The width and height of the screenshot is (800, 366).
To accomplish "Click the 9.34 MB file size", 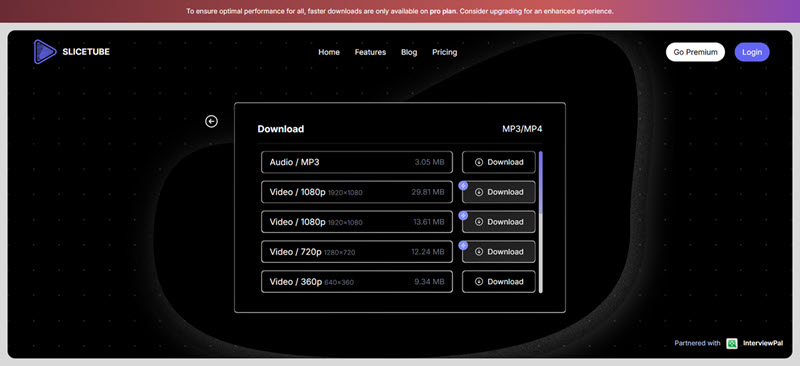I will [x=430, y=282].
